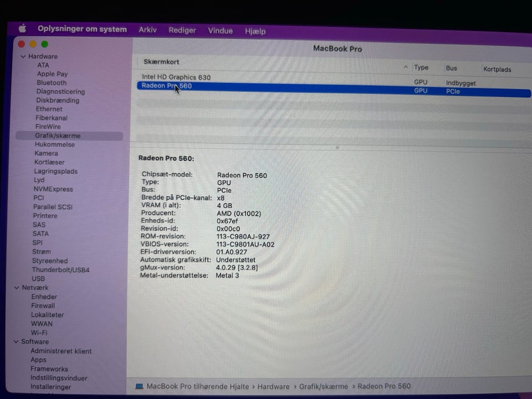Select Kamera in the sidebar
Screen dimensions: 532x399
click(x=46, y=154)
